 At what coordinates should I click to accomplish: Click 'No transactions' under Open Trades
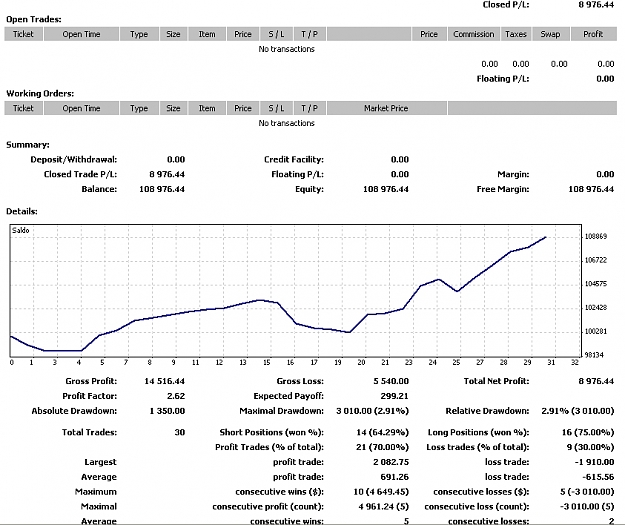[287, 49]
